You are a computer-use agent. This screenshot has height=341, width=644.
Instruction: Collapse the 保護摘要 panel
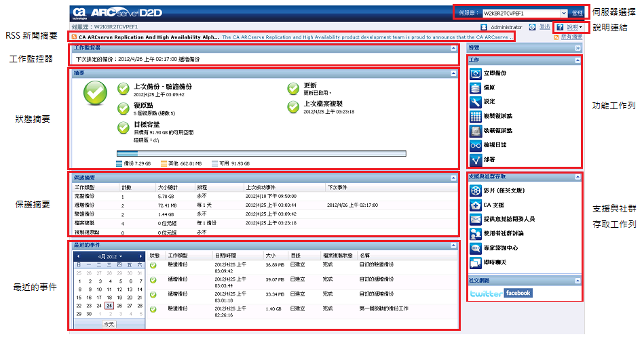(453, 178)
